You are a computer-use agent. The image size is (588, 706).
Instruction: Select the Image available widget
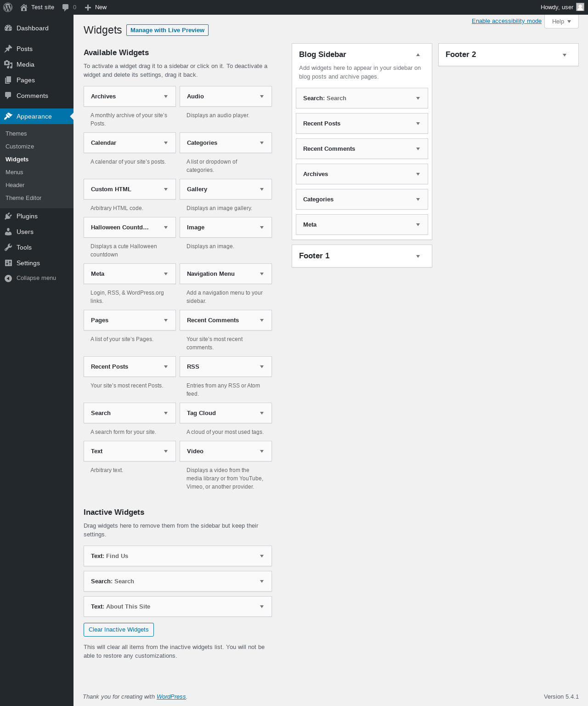[226, 228]
